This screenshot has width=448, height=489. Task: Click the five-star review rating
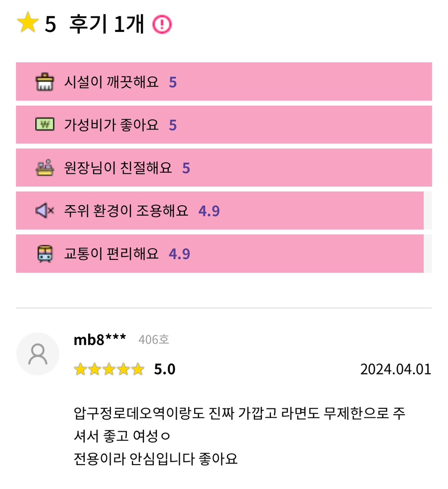[109, 369]
